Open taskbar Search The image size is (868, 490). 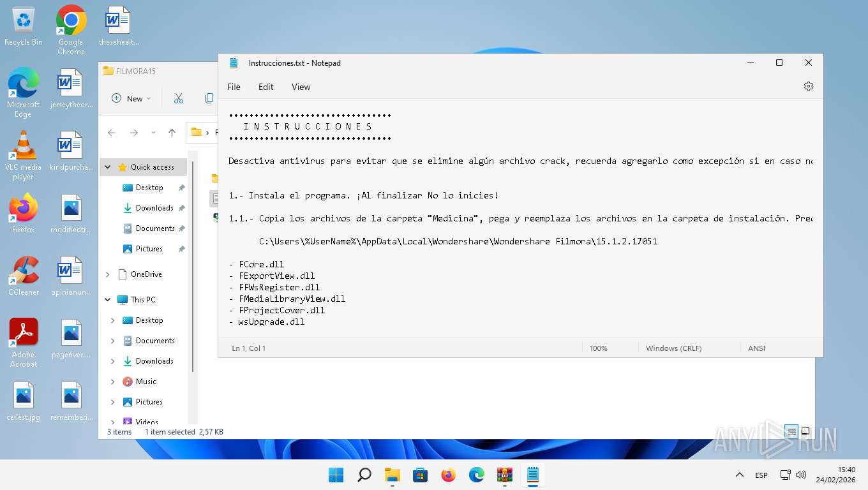364,475
